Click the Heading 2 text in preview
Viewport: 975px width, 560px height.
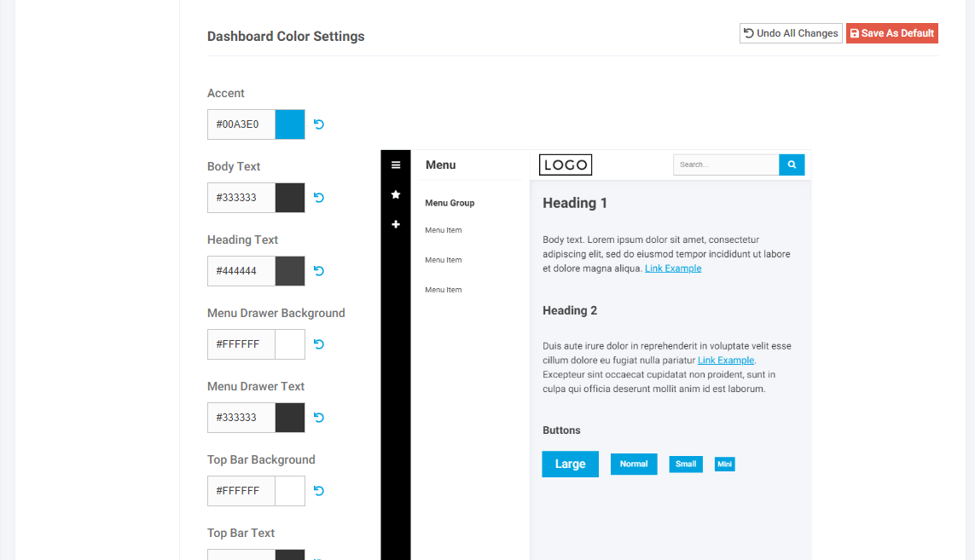[570, 311]
